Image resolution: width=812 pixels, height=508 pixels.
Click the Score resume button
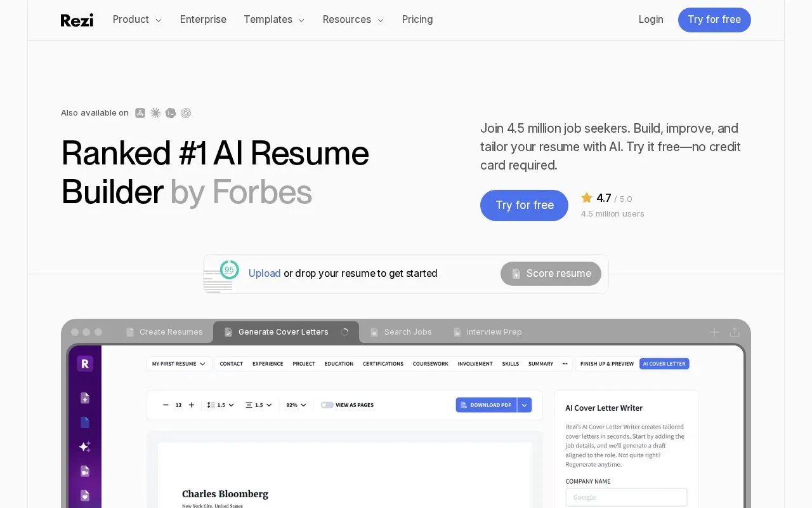551,274
